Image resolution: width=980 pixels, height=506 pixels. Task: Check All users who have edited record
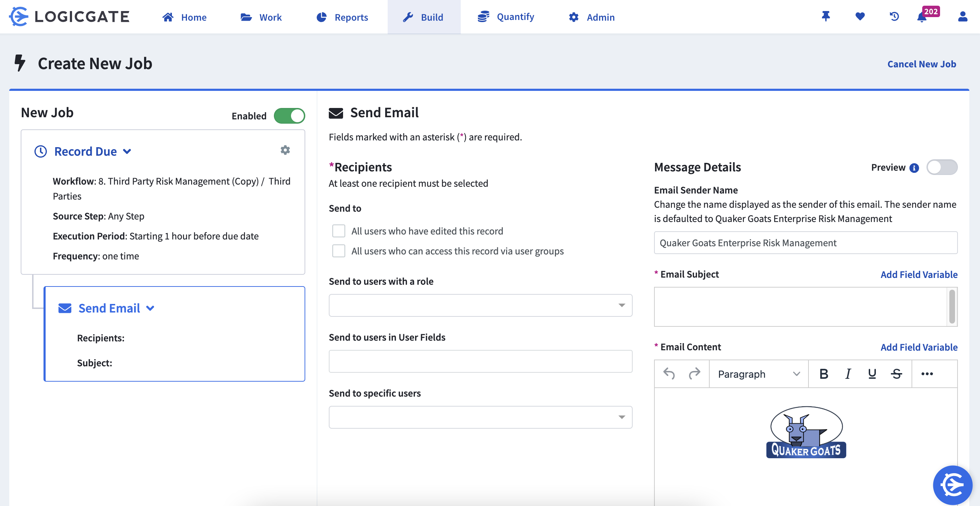(x=338, y=231)
